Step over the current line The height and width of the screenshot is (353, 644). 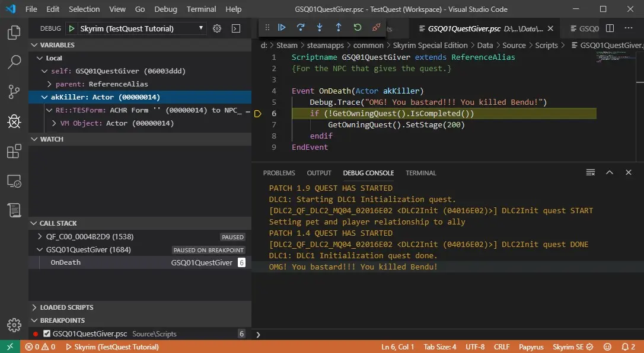tap(301, 27)
